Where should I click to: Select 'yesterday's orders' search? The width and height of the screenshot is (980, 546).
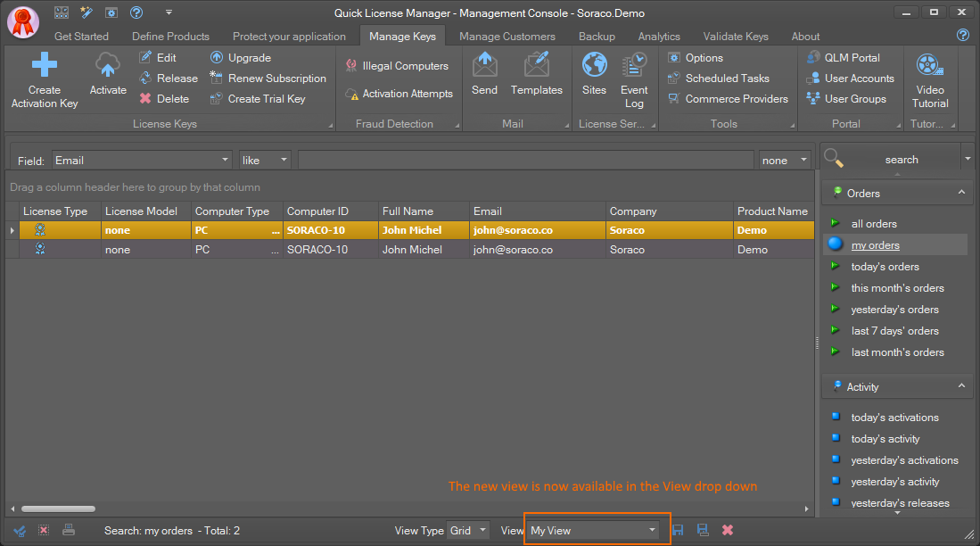tap(895, 310)
